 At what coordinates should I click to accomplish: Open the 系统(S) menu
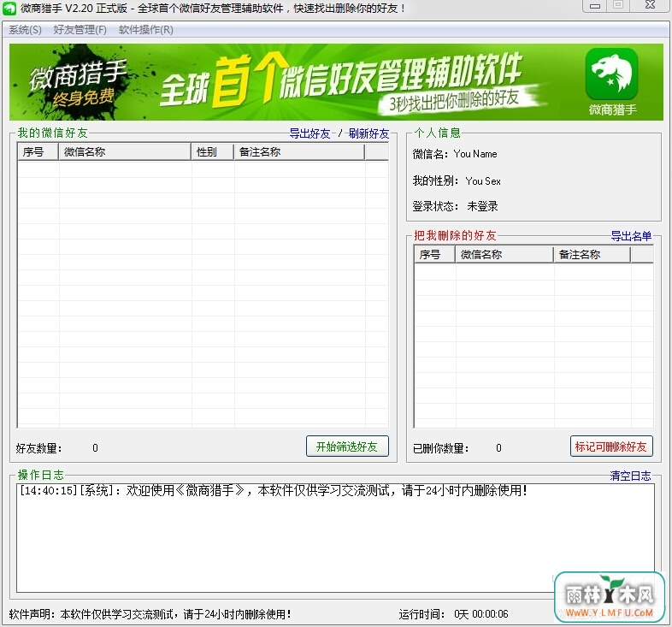25,30
